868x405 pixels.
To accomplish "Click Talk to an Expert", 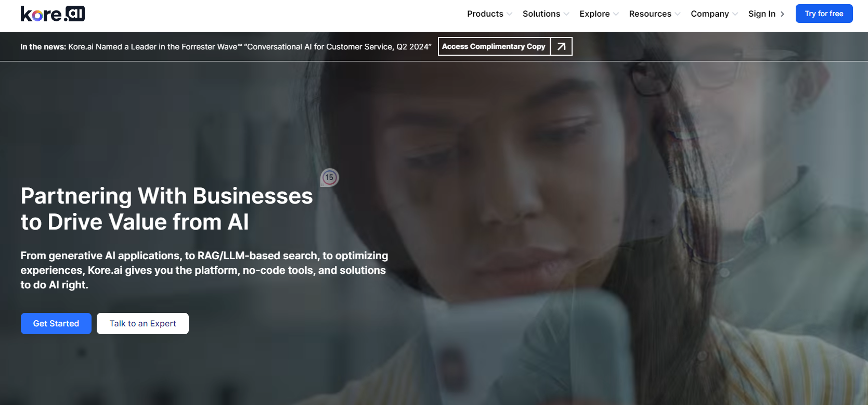I will [142, 323].
